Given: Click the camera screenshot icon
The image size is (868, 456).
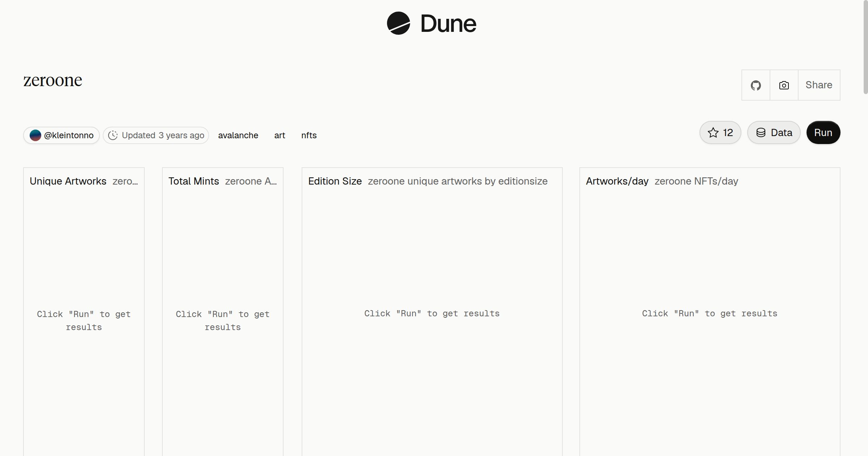Looking at the screenshot, I should pos(784,85).
